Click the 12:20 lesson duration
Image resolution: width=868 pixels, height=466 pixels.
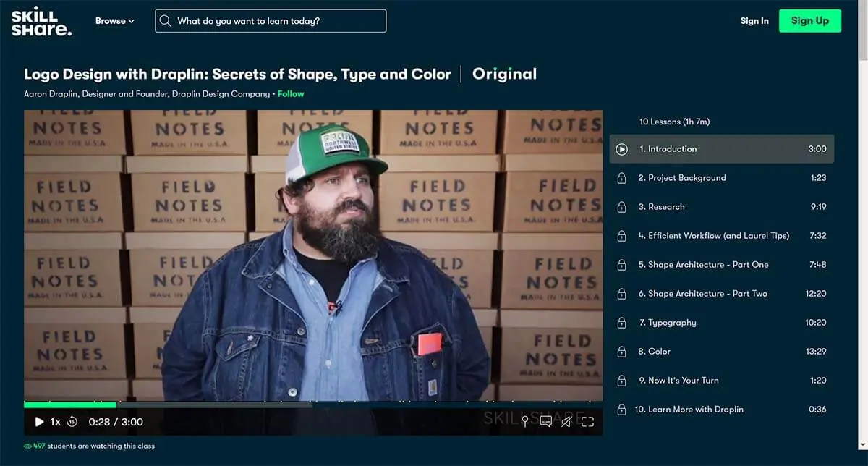coord(815,294)
